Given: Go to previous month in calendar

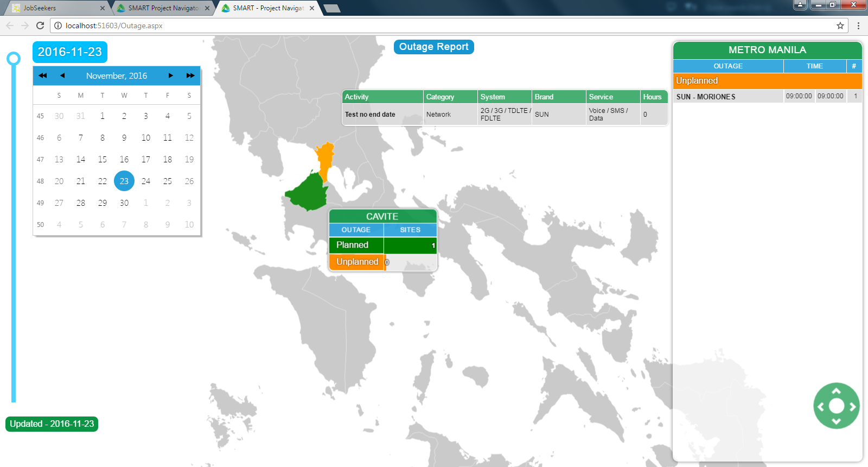Looking at the screenshot, I should (62, 75).
